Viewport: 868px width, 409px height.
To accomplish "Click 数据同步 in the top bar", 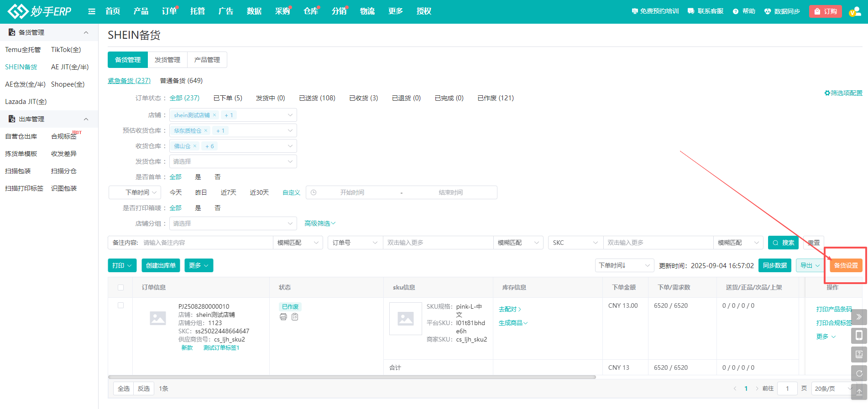I will click(782, 11).
